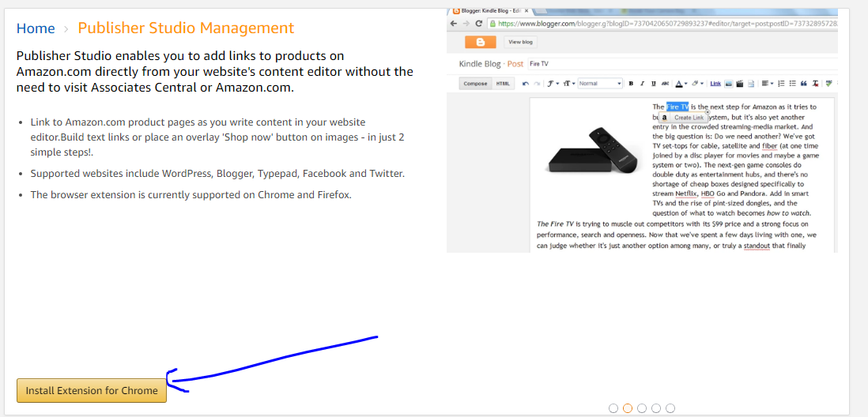Click the green padlock in the address bar
This screenshot has width=868, height=417.
[492, 24]
